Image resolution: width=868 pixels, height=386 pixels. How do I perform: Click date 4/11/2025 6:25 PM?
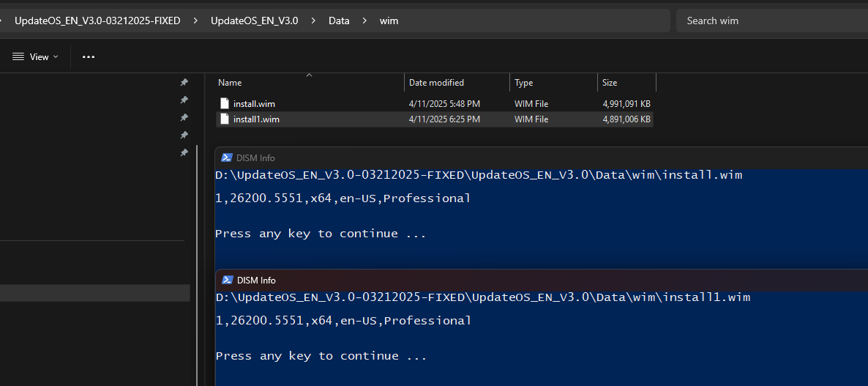tap(444, 119)
